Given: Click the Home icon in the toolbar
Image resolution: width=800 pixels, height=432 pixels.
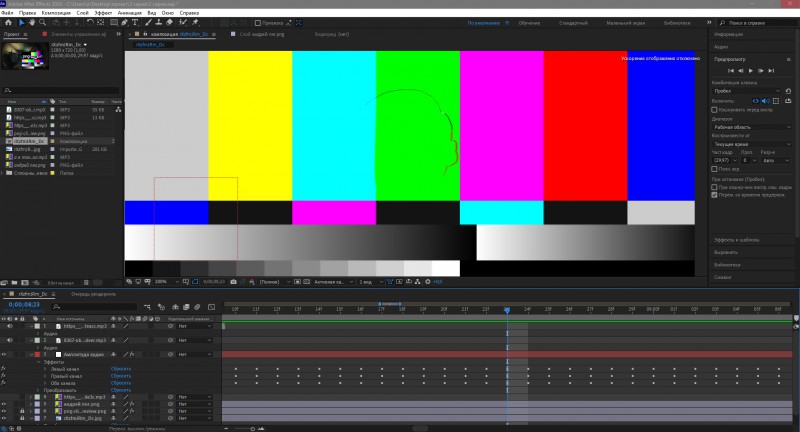Looking at the screenshot, I should coord(8,22).
